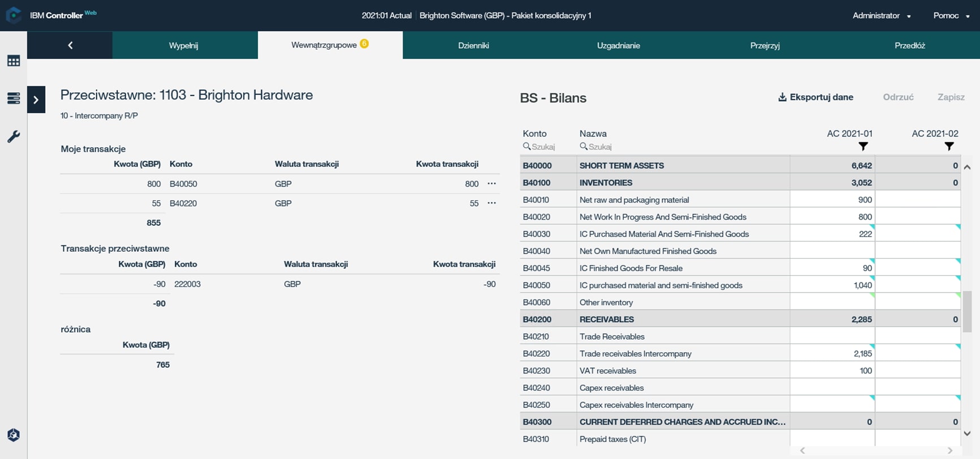Image resolution: width=980 pixels, height=459 pixels.
Task: Select the B40030 AC 2021-01 cell value
Action: coord(832,234)
